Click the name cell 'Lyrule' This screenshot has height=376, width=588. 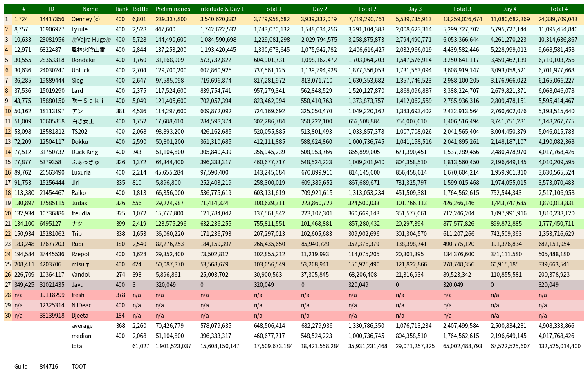click(79, 29)
